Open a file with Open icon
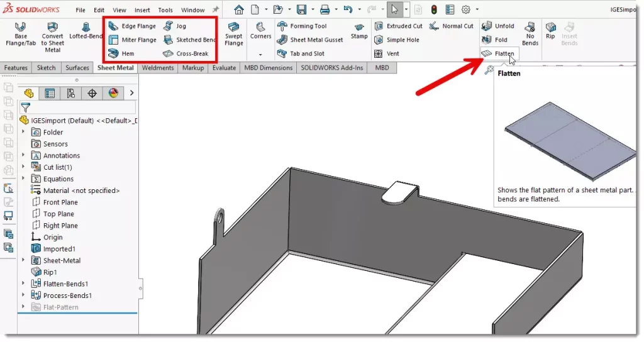The width and height of the screenshot is (644, 342). (x=278, y=9)
